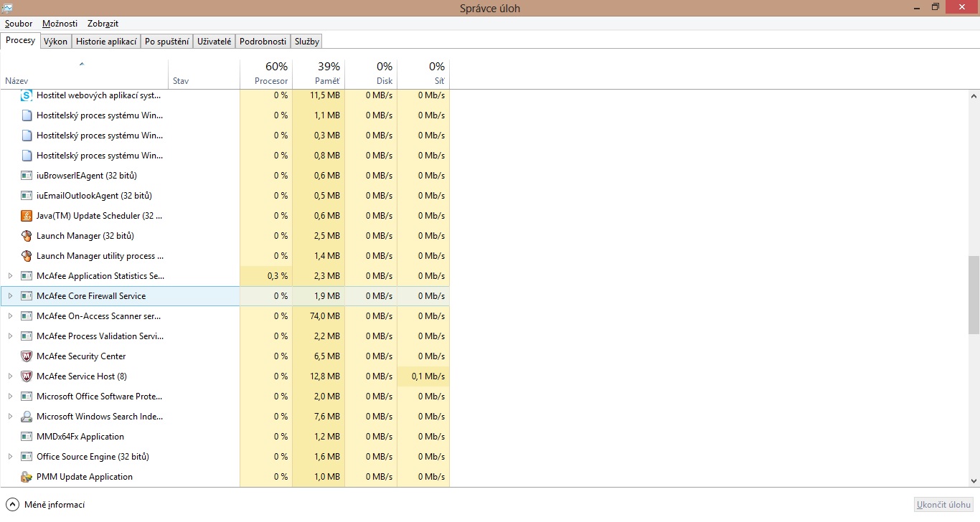Click the Microsoft Windows Search Indexer icon
Screen dimensions: 980x522
[27, 417]
